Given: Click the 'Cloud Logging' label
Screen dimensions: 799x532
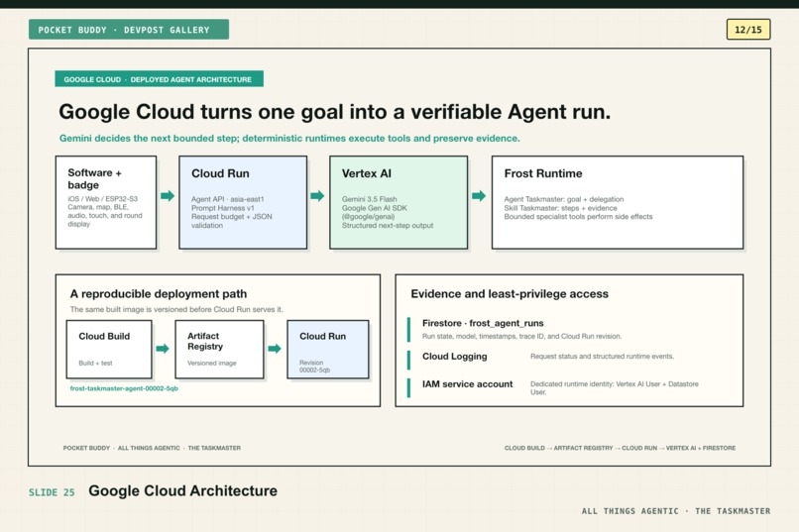Looking at the screenshot, I should tap(455, 357).
